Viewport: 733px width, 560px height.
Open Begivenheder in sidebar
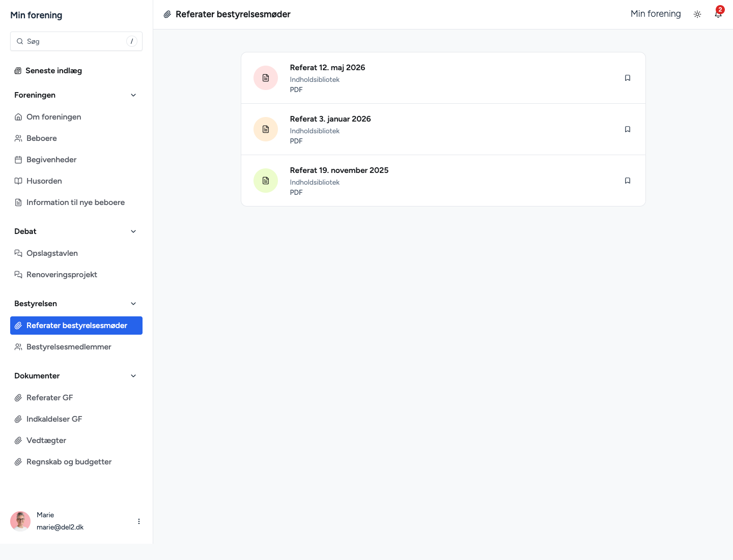pos(76,160)
